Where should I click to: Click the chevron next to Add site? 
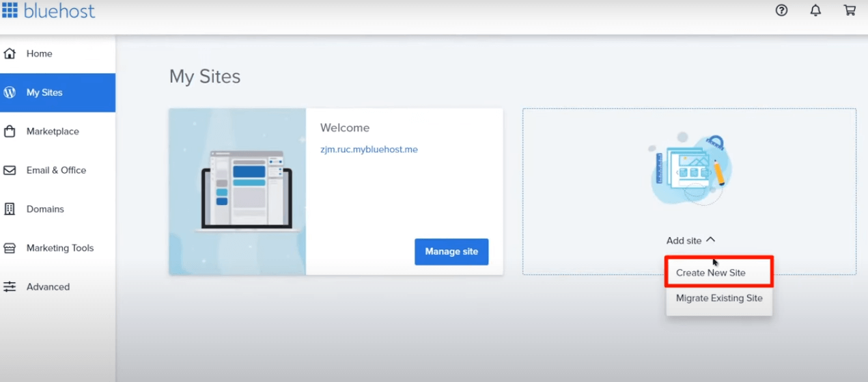[x=710, y=240]
